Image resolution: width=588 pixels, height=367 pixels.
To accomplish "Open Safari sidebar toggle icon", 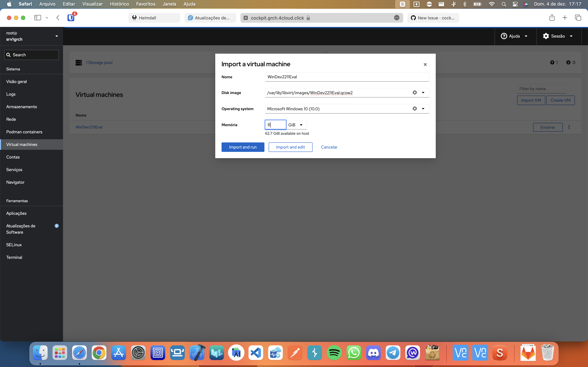I will coord(37,18).
